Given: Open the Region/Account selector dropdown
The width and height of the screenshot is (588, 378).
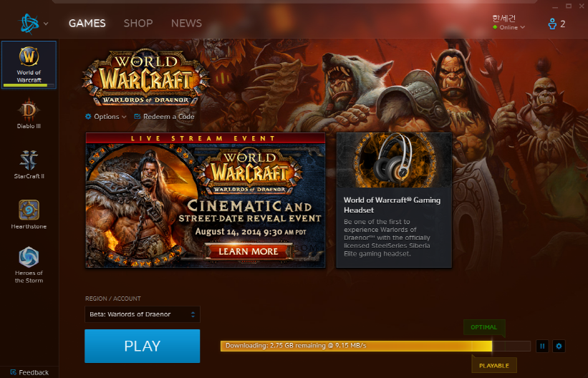Looking at the screenshot, I should tap(142, 314).
